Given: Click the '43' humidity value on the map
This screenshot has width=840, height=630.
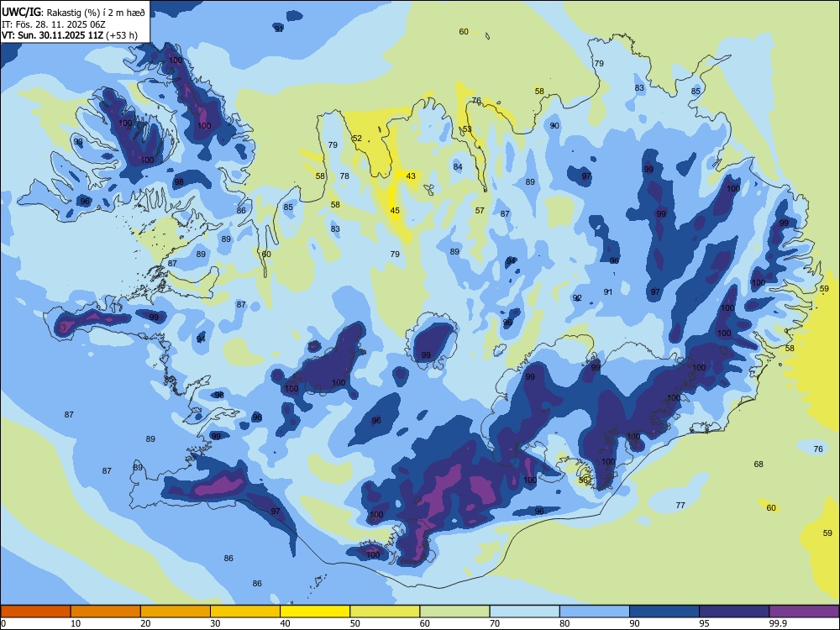Looking at the screenshot, I should point(411,176).
